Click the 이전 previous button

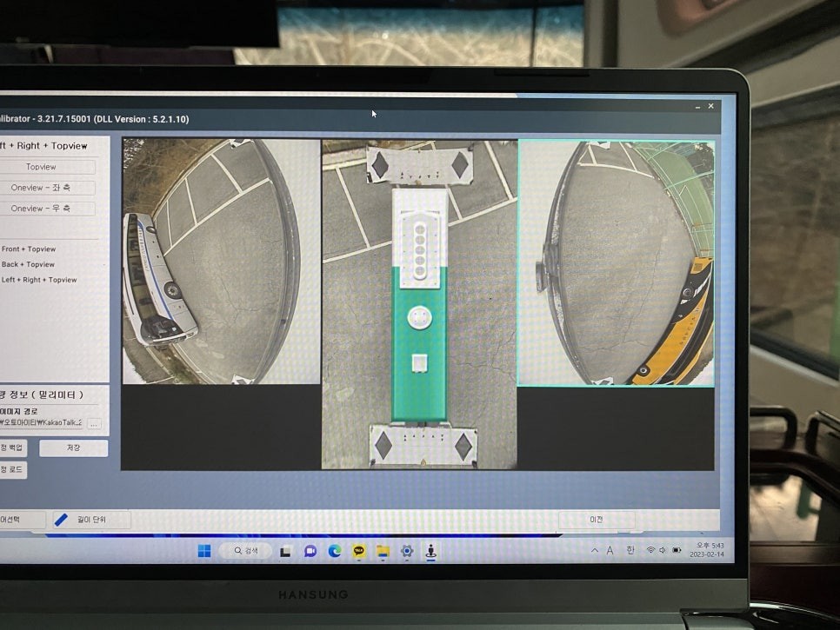pos(597,520)
